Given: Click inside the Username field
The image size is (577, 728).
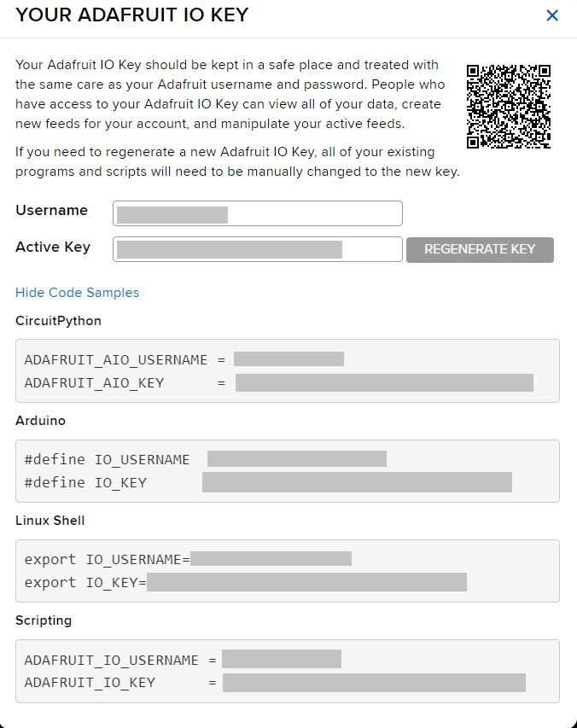Looking at the screenshot, I should click(x=257, y=213).
